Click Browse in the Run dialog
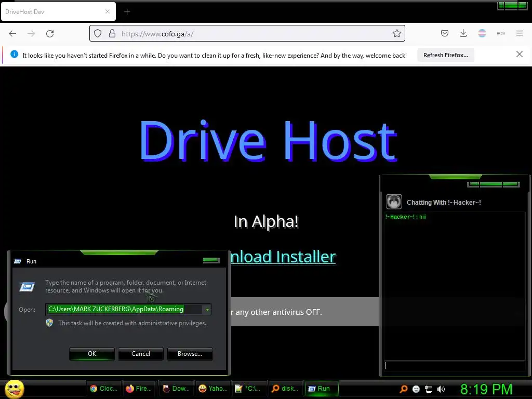Viewport: 532px width, 399px height. coord(190,353)
